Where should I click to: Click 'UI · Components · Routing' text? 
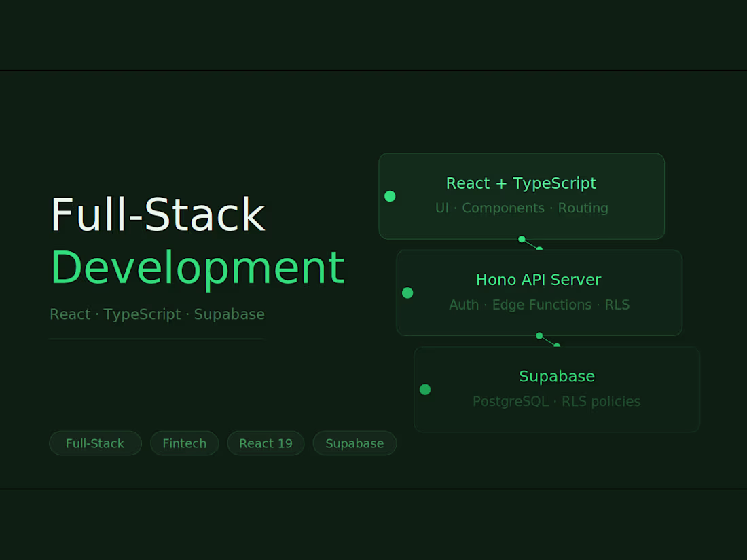[522, 208]
